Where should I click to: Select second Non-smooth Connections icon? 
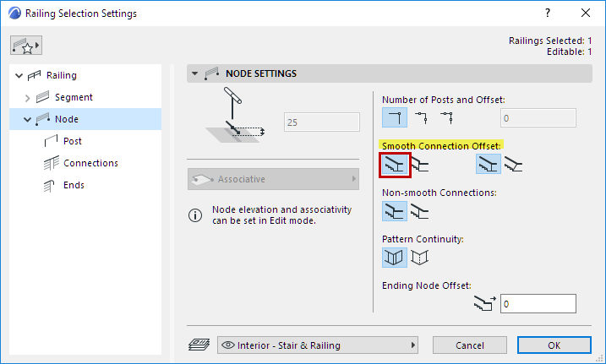(420, 211)
